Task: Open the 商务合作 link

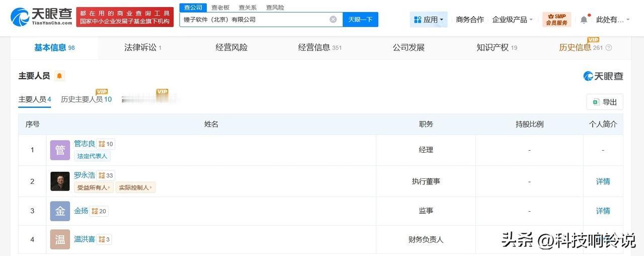Action: point(470,20)
